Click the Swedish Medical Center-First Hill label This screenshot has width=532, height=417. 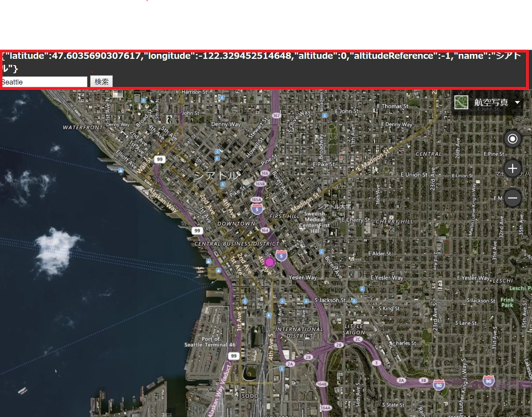click(315, 222)
